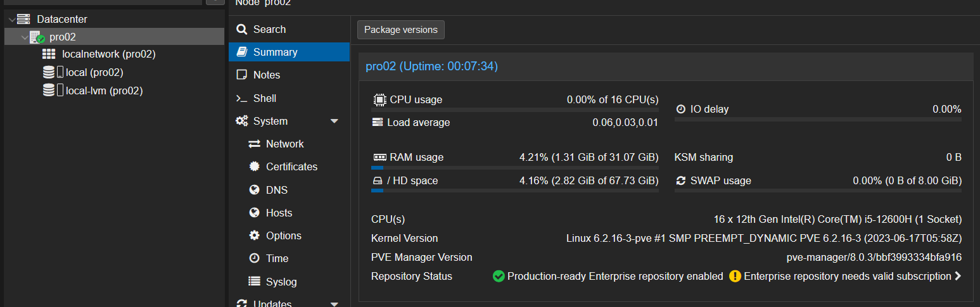Go to the Notes section

[x=266, y=75]
